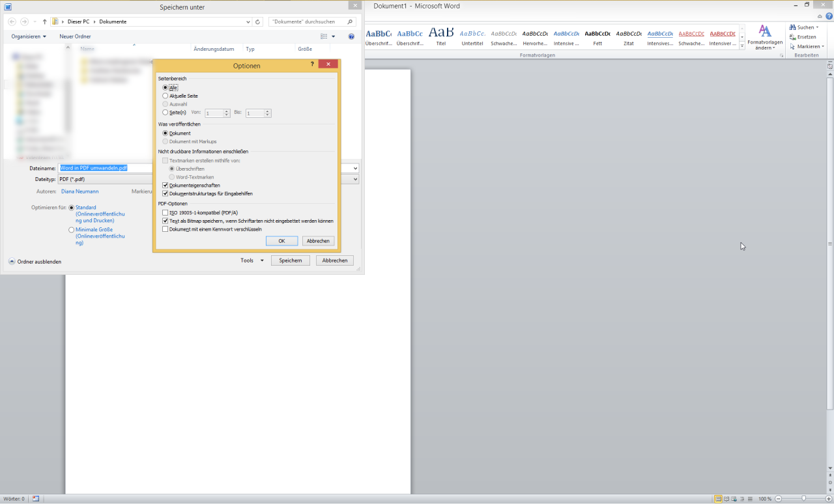Click 'Ordner ausblenden' to collapse folders
The width and height of the screenshot is (834, 504).
click(x=35, y=262)
